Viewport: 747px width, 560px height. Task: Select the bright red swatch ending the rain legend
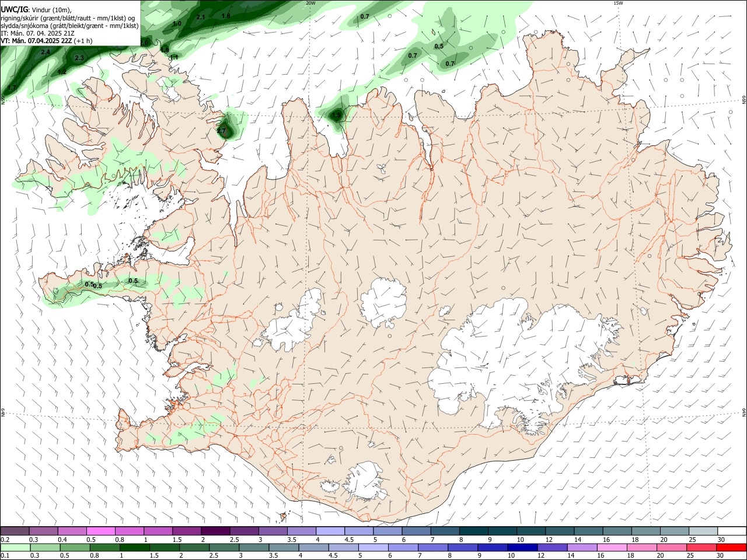[x=731, y=547]
